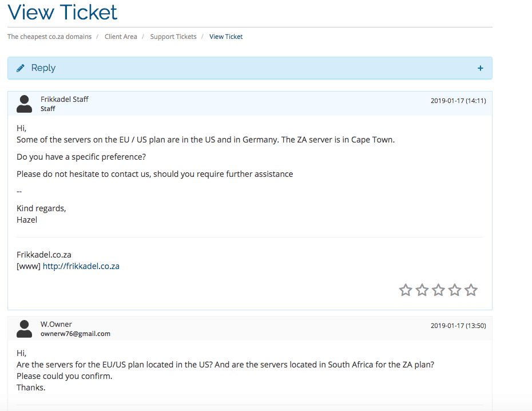Image resolution: width=532 pixels, height=411 pixels.
Task: Rate the staff reply one star
Action: point(406,290)
